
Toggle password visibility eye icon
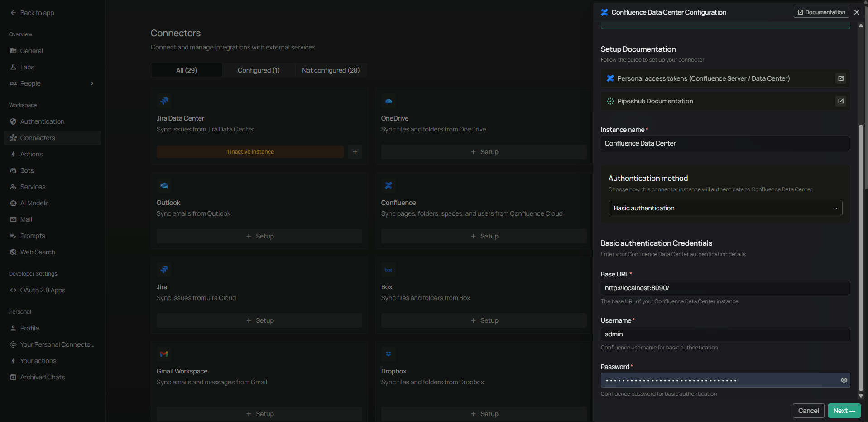(x=844, y=380)
